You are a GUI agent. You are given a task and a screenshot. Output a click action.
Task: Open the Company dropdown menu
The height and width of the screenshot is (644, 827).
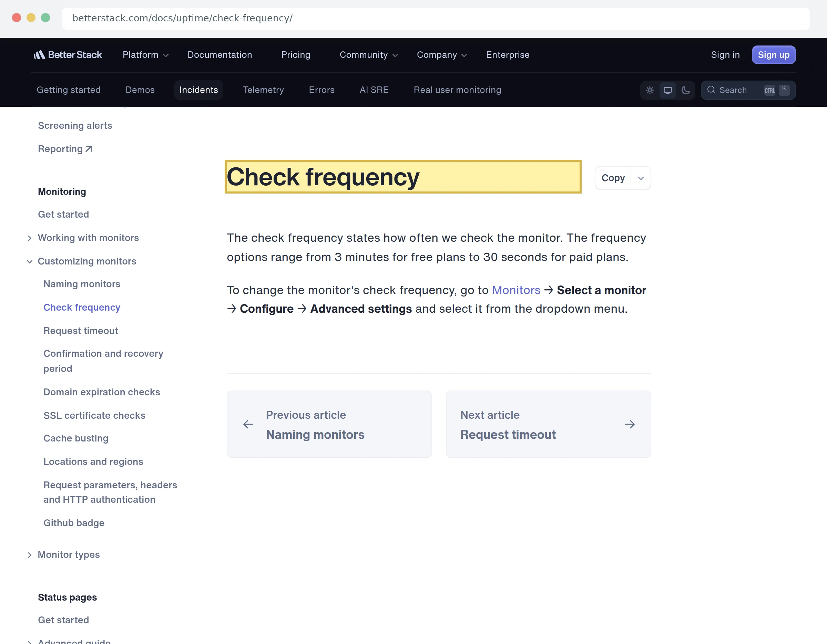(441, 55)
